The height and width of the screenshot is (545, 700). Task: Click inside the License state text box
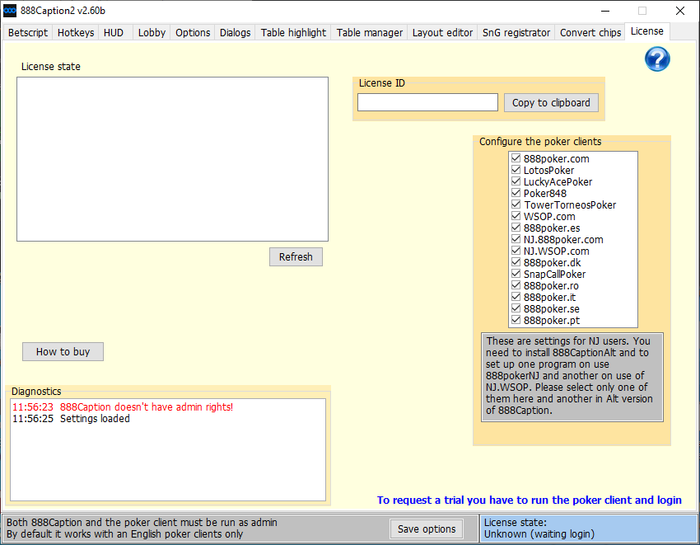click(x=172, y=159)
